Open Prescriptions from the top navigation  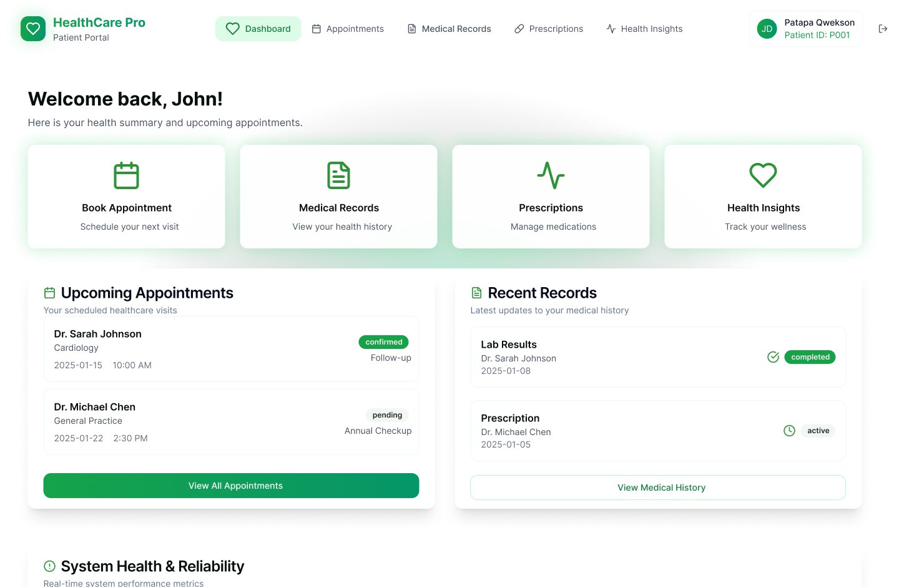click(x=548, y=29)
